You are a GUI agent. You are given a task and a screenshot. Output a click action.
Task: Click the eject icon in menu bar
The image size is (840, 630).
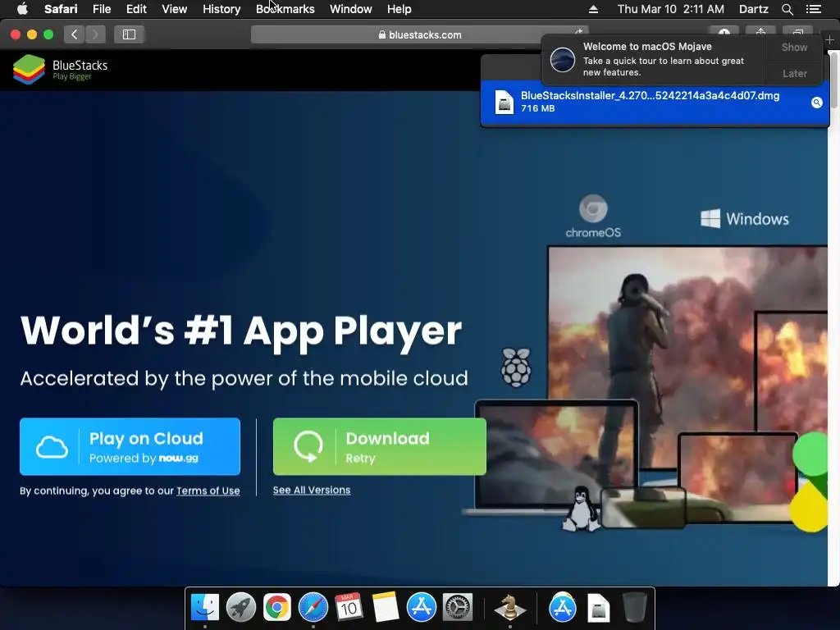[593, 9]
